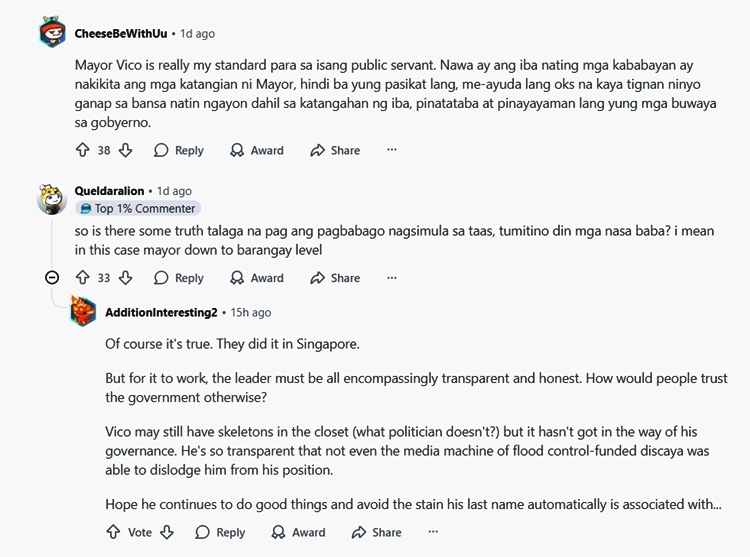Viewport: 750px width, 557px height.
Task: Give Award to AdditionInteresting2's reply
Action: click(x=298, y=533)
